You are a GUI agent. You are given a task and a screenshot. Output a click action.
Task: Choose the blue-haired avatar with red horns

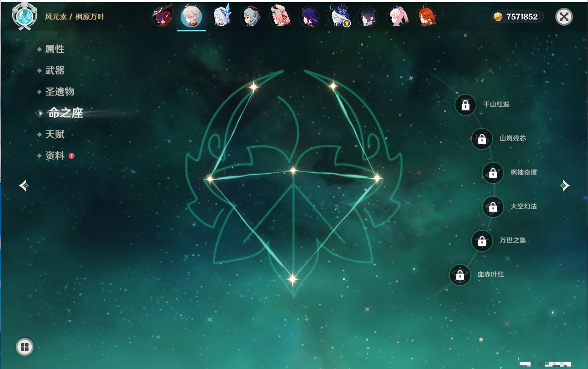point(251,16)
